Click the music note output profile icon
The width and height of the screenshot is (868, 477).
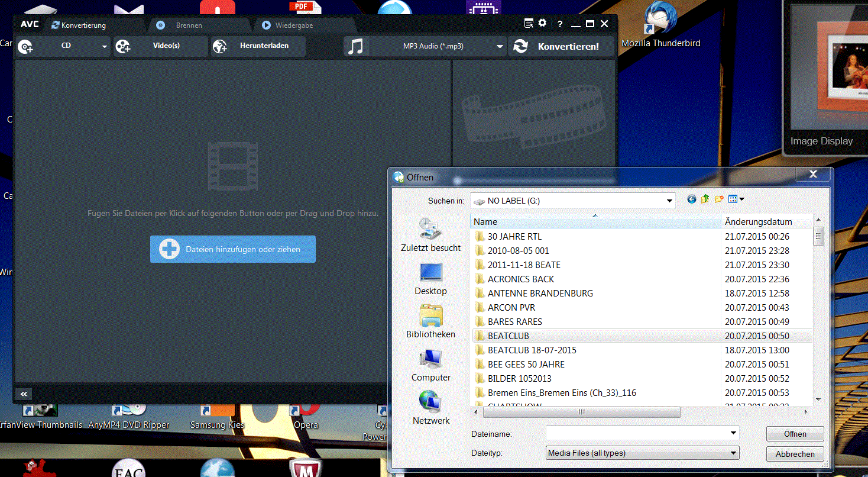[x=355, y=46]
